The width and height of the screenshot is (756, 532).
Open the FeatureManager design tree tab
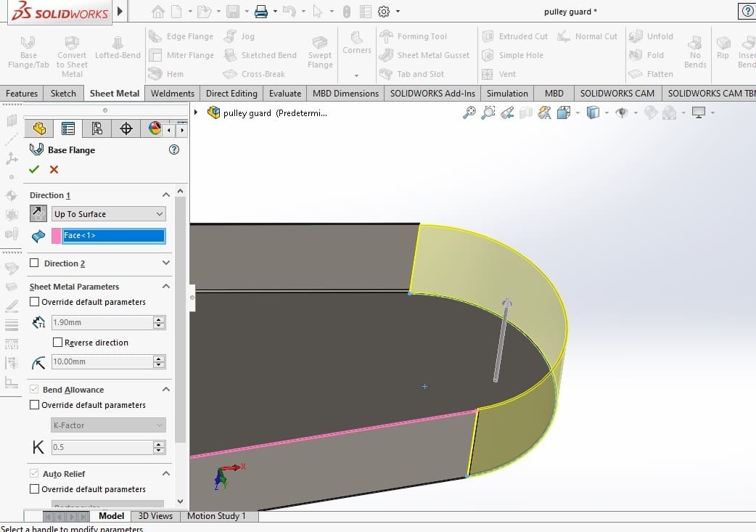pyautogui.click(x=39, y=128)
